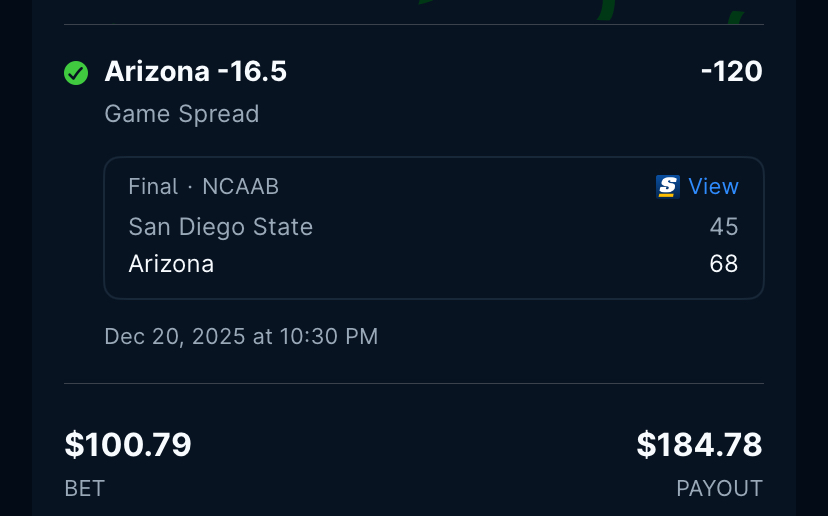
Task: Click the BET label under the wager
Action: pos(85,488)
